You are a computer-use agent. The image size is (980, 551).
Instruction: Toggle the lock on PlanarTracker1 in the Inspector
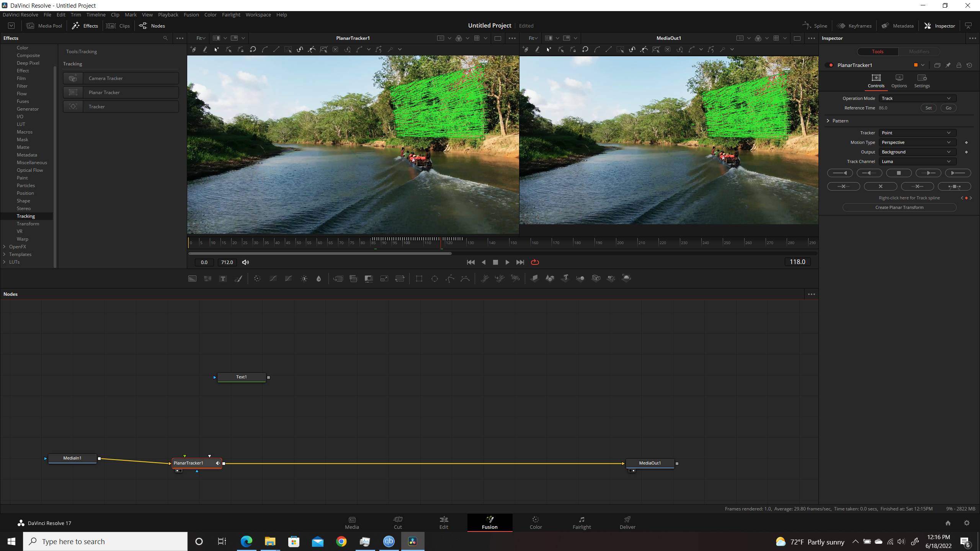coord(959,65)
